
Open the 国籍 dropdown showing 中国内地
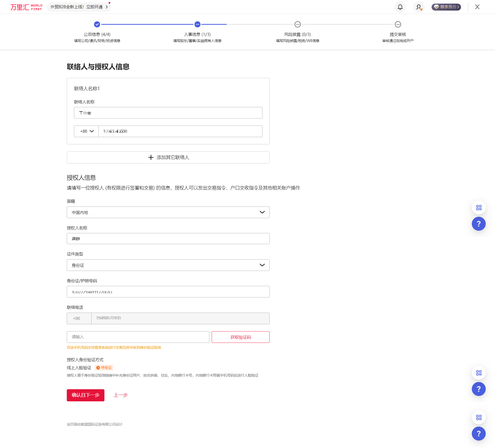168,212
